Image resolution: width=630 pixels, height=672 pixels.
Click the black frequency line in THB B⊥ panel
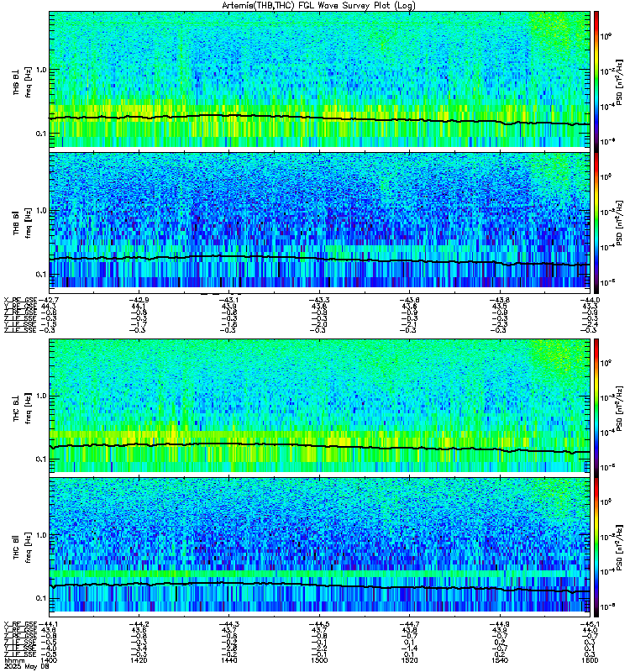(319, 118)
